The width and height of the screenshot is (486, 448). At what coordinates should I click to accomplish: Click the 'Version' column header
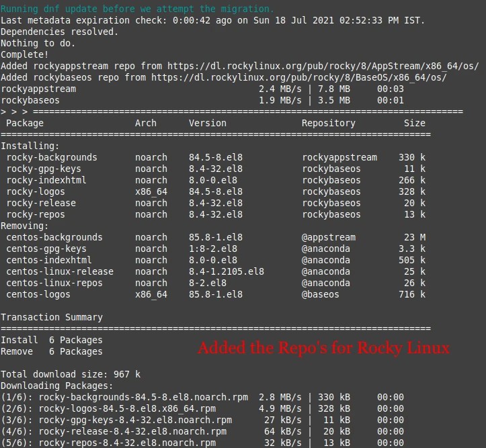pyautogui.click(x=208, y=123)
